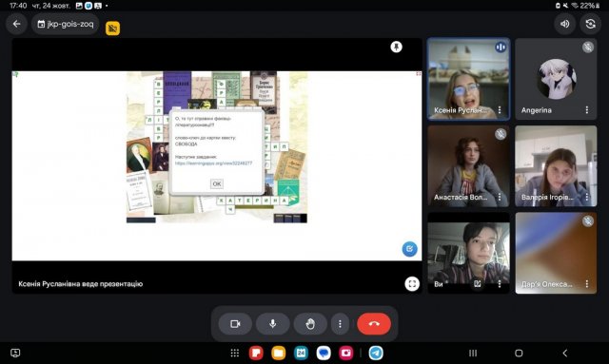The width and height of the screenshot is (609, 364).
Task: Enter fullscreen for the presentation
Action: (412, 283)
